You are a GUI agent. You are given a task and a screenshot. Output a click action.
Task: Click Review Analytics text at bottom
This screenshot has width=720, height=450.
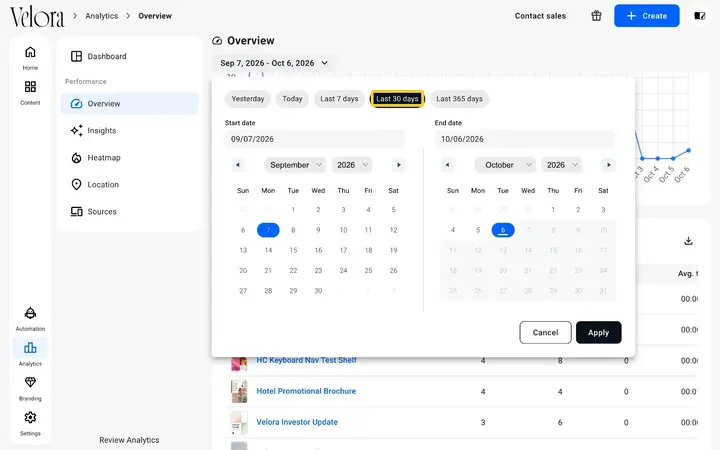coord(129,440)
